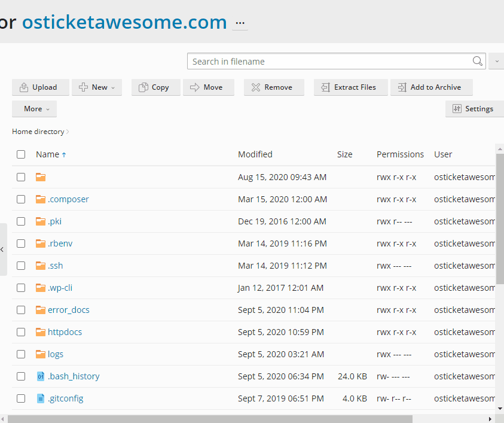Click the Move button

pos(209,87)
